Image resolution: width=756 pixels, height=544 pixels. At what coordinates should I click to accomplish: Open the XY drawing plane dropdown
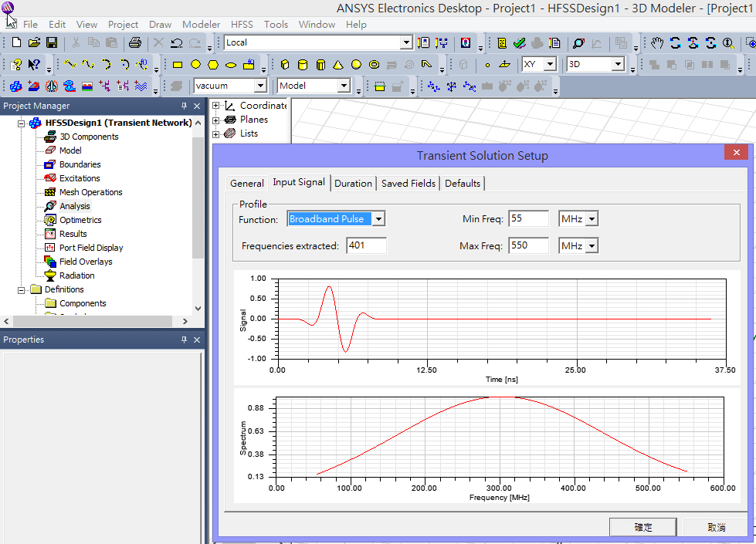[550, 64]
